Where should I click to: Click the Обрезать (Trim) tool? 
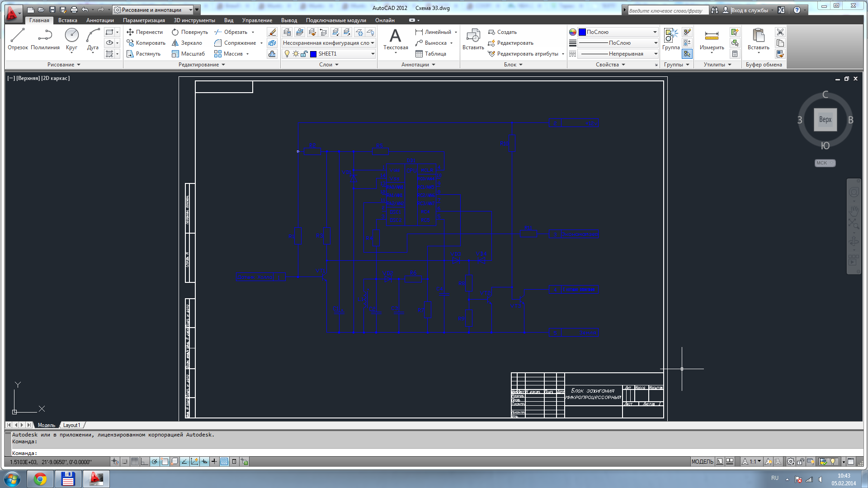pos(231,32)
